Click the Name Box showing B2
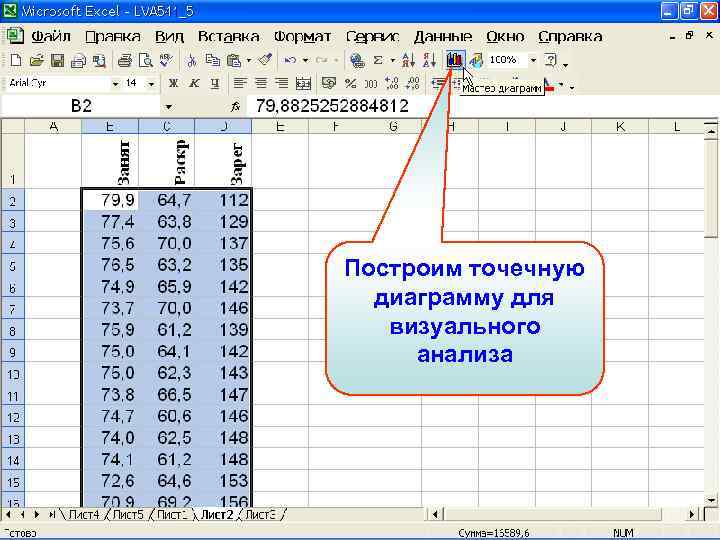The image size is (720, 540). tap(82, 107)
